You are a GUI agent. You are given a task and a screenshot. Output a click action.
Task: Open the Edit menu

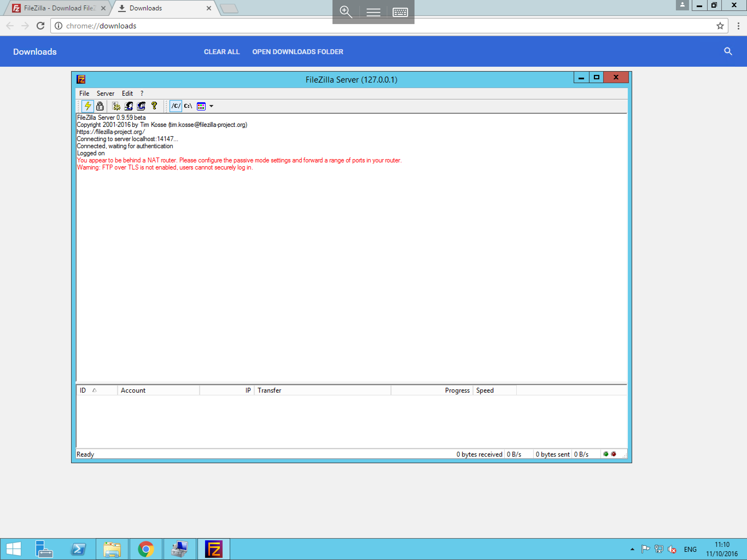127,93
